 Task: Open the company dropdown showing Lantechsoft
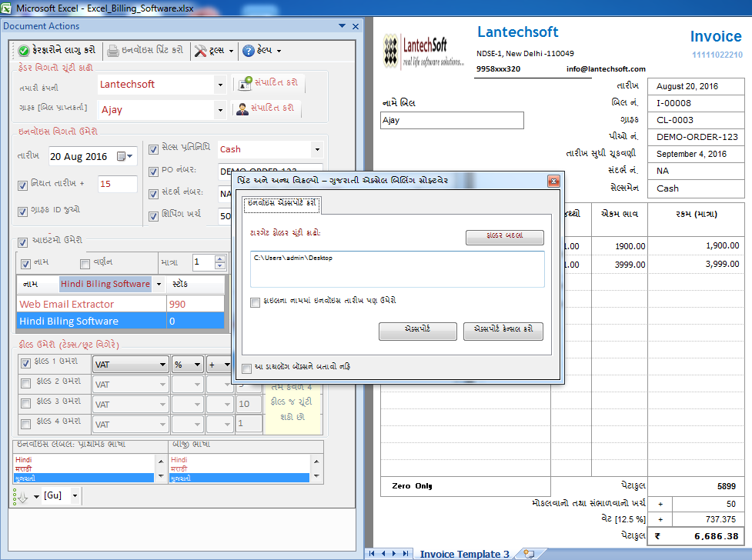(x=220, y=85)
